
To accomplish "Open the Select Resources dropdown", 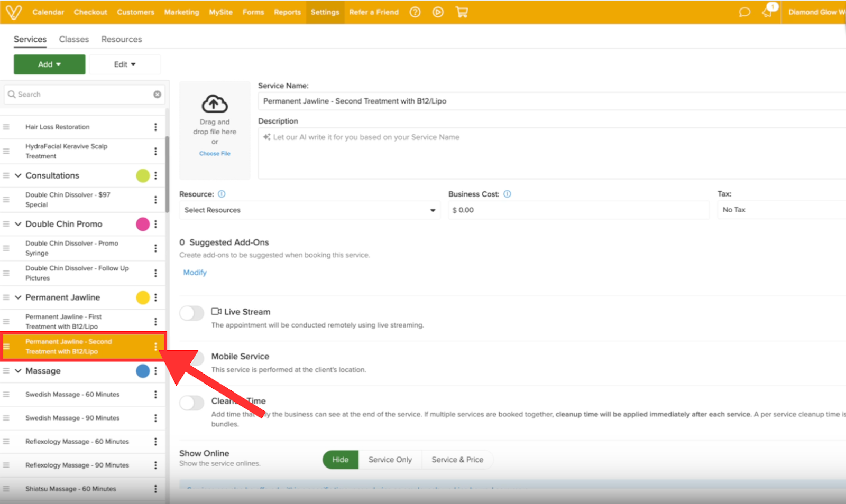I will tap(310, 210).
